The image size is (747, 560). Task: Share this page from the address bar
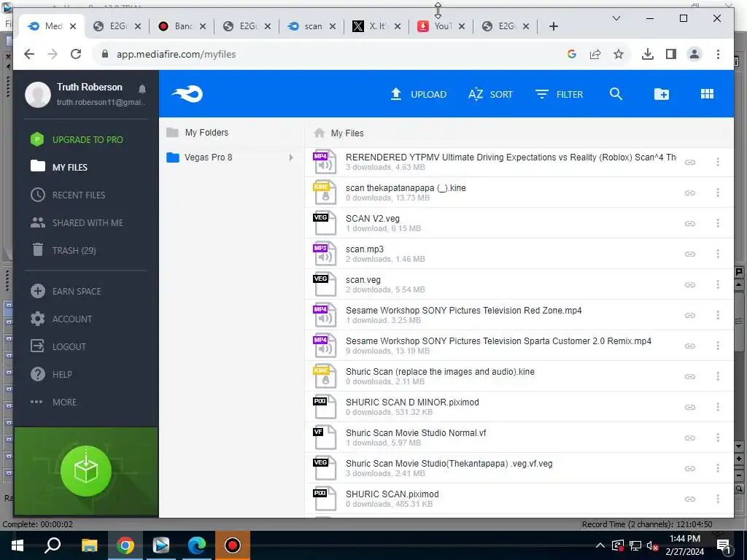[x=595, y=54]
